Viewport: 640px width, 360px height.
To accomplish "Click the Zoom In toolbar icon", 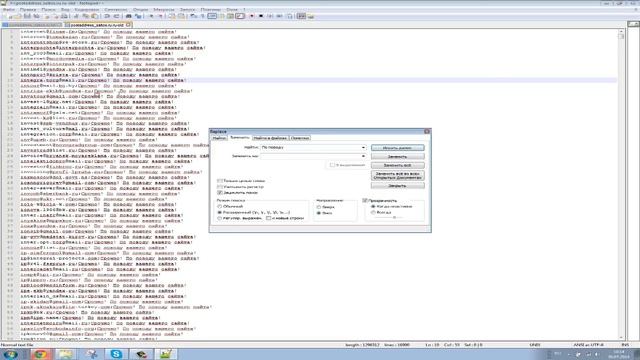I will 151,16.
